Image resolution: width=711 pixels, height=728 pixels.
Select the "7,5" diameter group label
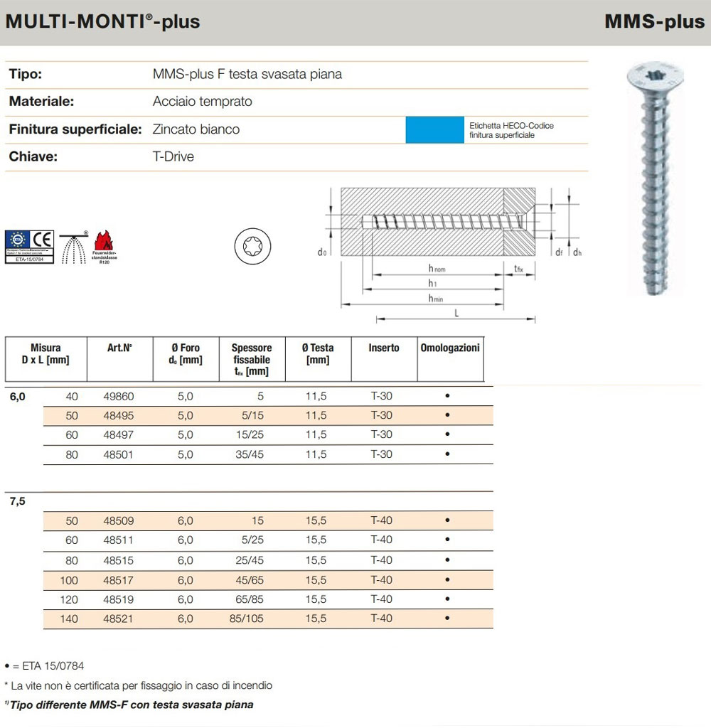(18, 501)
